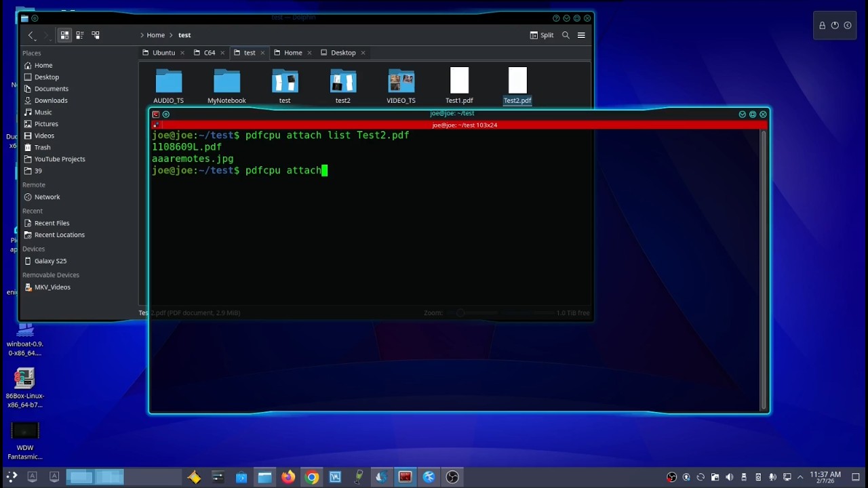Click the lock screen widget icon
This screenshot has width=868, height=488.
[x=822, y=26]
